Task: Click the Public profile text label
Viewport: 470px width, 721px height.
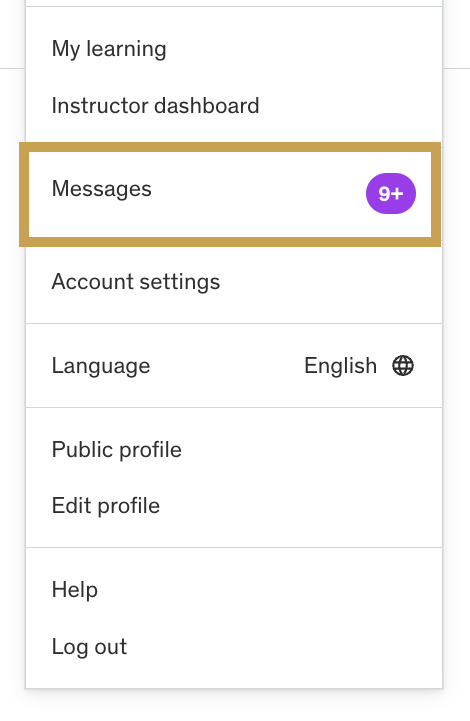Action: (117, 450)
